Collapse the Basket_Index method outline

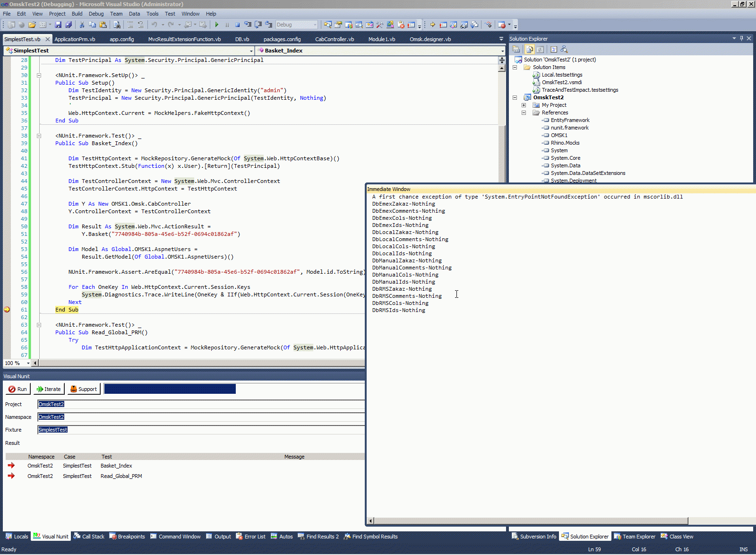(x=39, y=136)
